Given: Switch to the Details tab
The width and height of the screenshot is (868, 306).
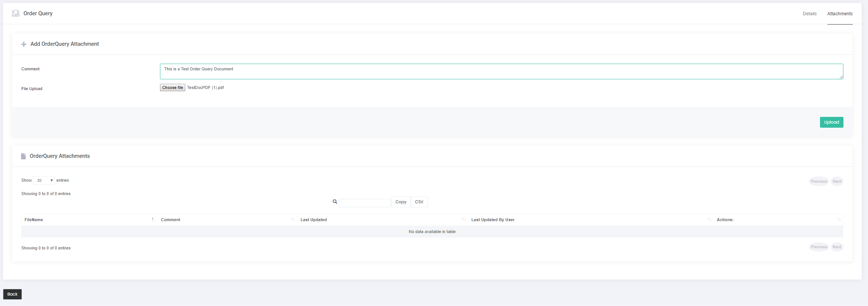Looking at the screenshot, I should (x=810, y=14).
